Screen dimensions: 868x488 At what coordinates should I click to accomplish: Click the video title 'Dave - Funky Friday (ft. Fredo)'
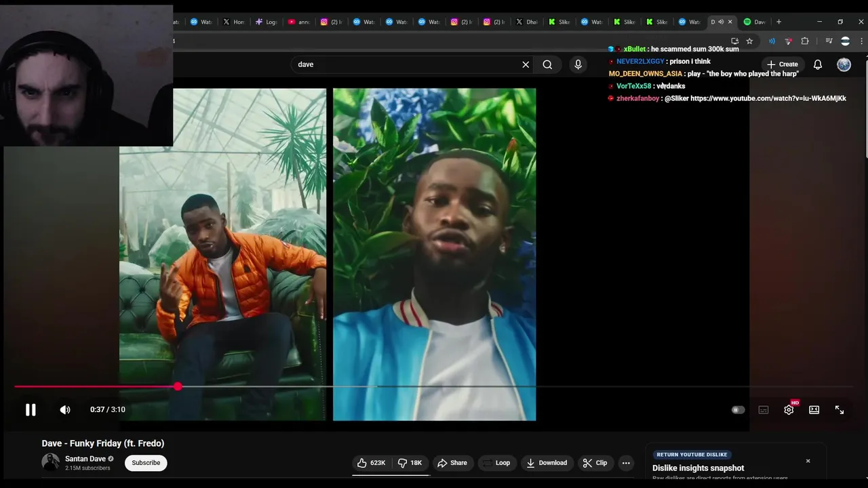pos(103,443)
